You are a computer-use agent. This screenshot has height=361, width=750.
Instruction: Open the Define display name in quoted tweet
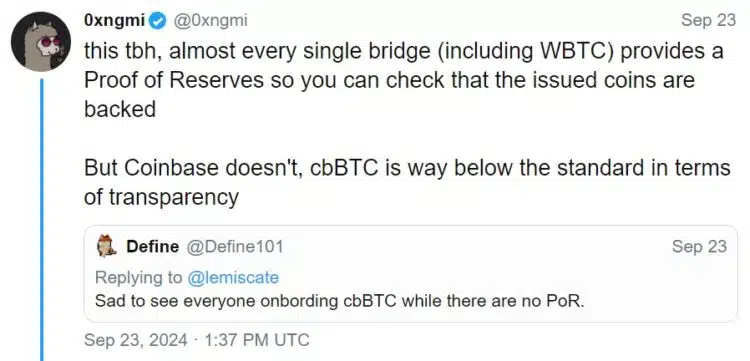tap(153, 247)
